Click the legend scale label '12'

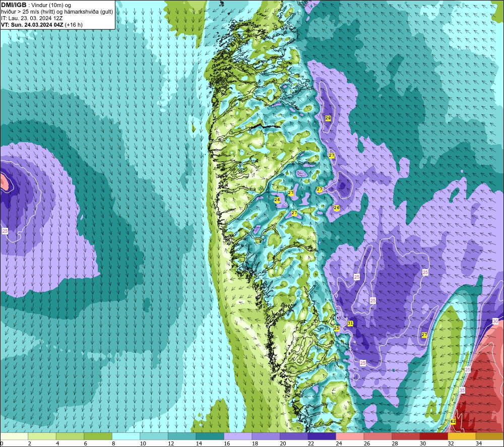tap(171, 444)
